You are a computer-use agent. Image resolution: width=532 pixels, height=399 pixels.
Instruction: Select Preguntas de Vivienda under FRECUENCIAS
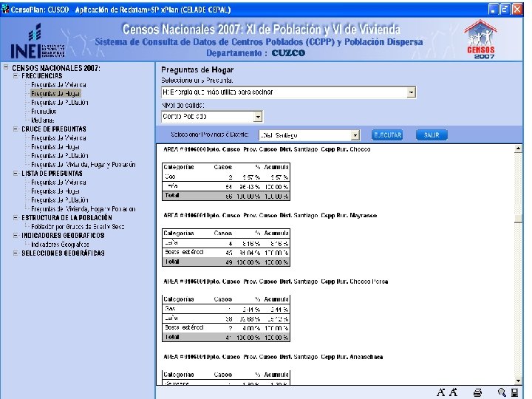pyautogui.click(x=58, y=85)
